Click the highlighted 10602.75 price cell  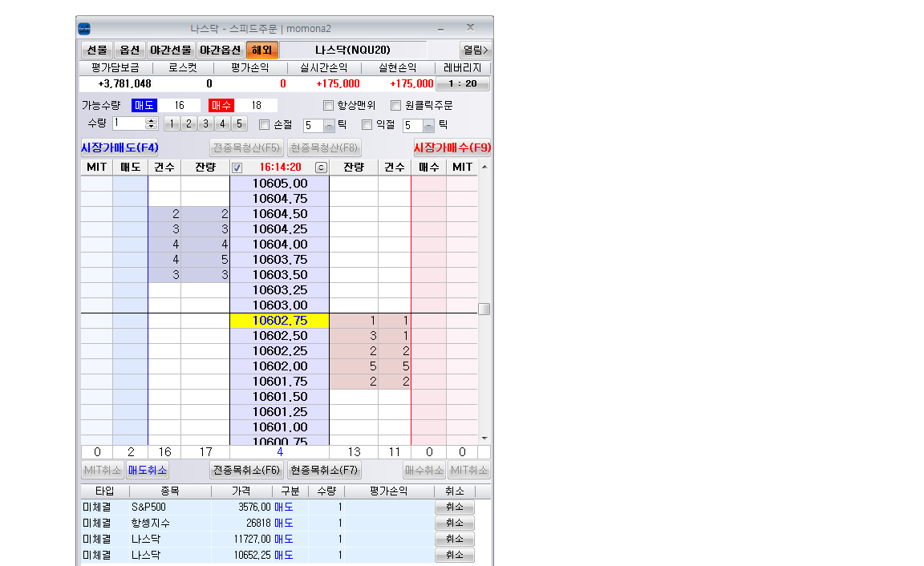click(x=279, y=321)
